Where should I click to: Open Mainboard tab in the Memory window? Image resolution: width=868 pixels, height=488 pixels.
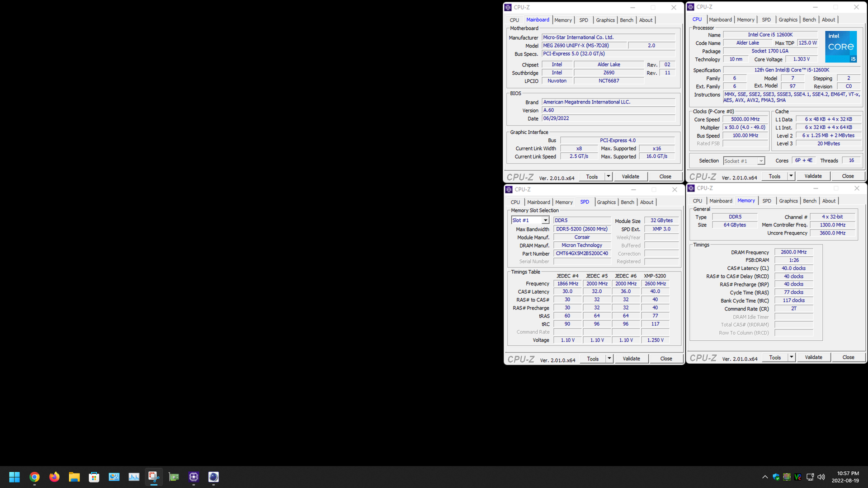(721, 201)
